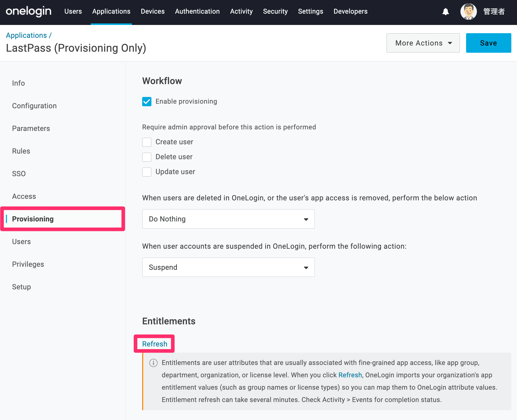Switch to the Parameters tab
This screenshot has height=420, width=517.
[31, 128]
